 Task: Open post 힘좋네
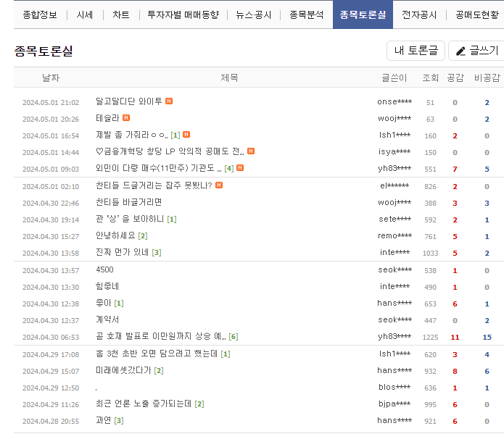[x=107, y=286]
